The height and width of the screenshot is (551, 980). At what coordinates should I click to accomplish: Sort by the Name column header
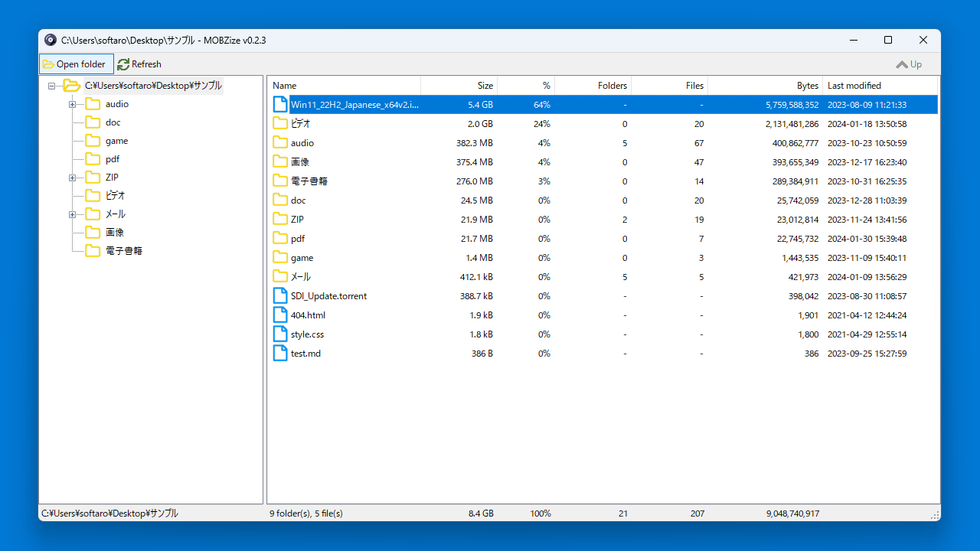pos(345,86)
